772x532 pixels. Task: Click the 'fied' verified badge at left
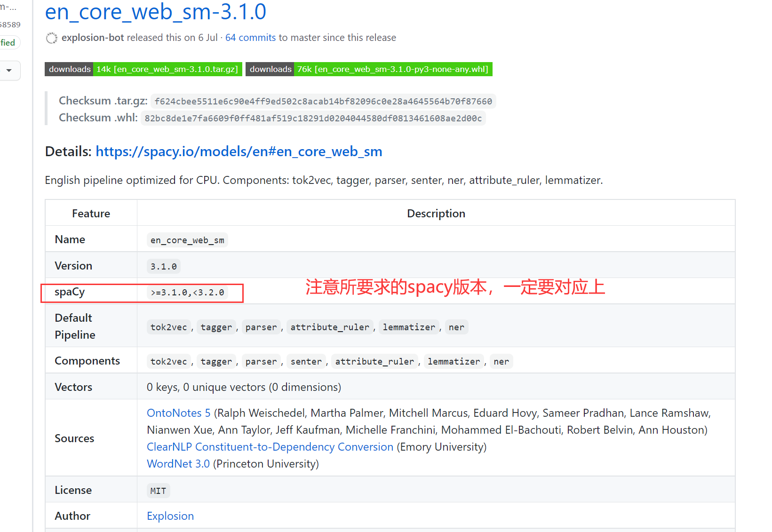pyautogui.click(x=8, y=43)
